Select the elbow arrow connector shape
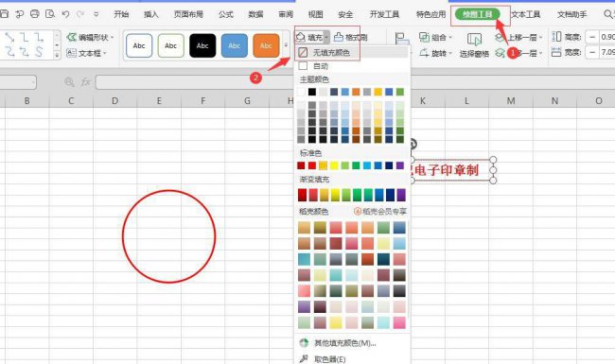 tap(39, 38)
